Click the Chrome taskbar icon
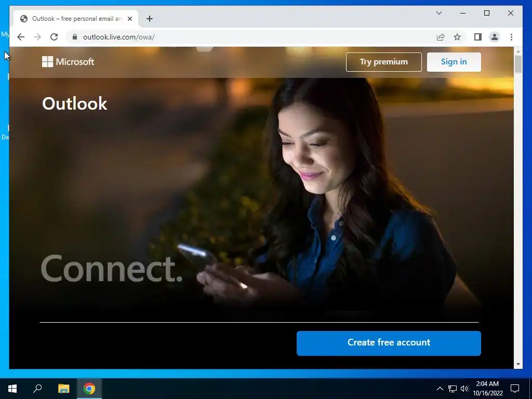532x399 pixels. click(89, 389)
